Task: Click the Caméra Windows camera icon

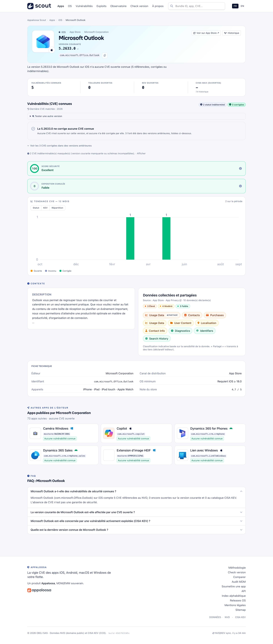Action: point(35,433)
